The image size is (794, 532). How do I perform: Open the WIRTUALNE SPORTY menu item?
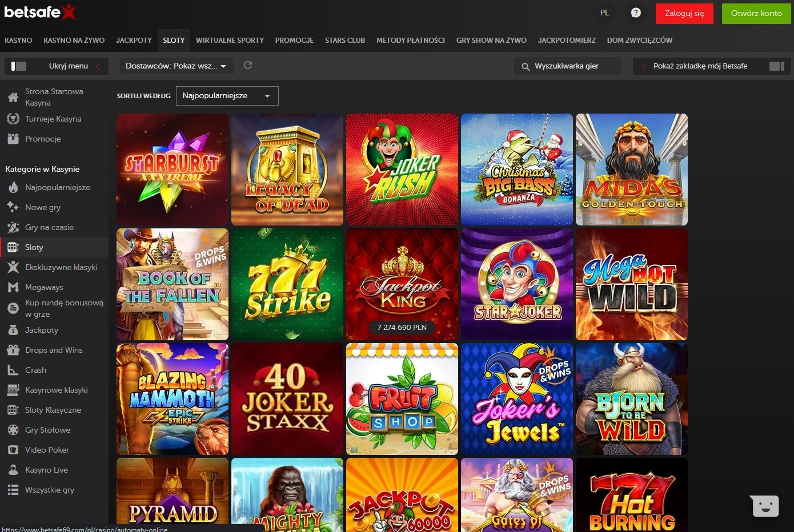pyautogui.click(x=230, y=41)
